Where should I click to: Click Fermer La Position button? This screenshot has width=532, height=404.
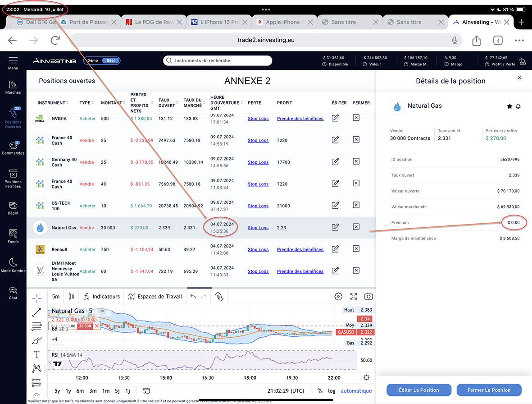[x=489, y=390]
